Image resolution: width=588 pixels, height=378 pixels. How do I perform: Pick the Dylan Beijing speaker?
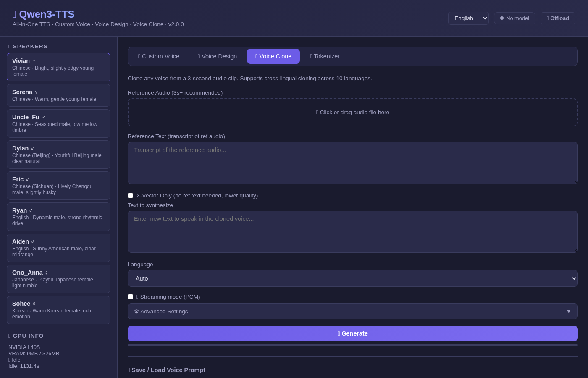pos(58,155)
